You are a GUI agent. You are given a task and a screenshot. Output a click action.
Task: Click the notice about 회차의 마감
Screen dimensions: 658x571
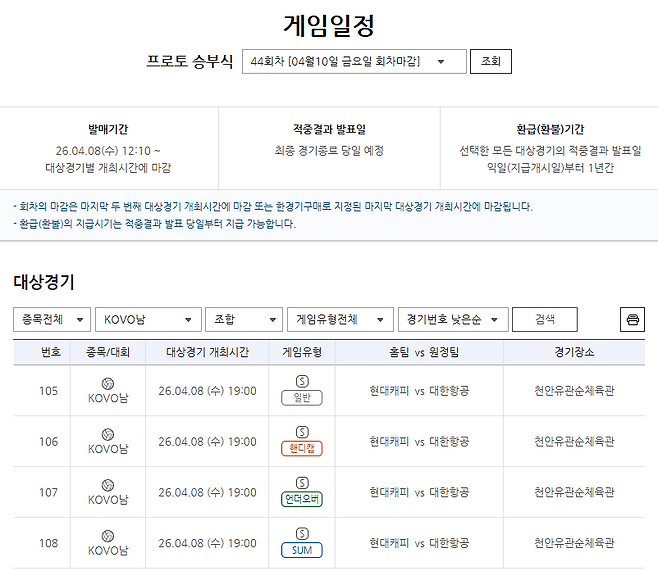(273, 206)
